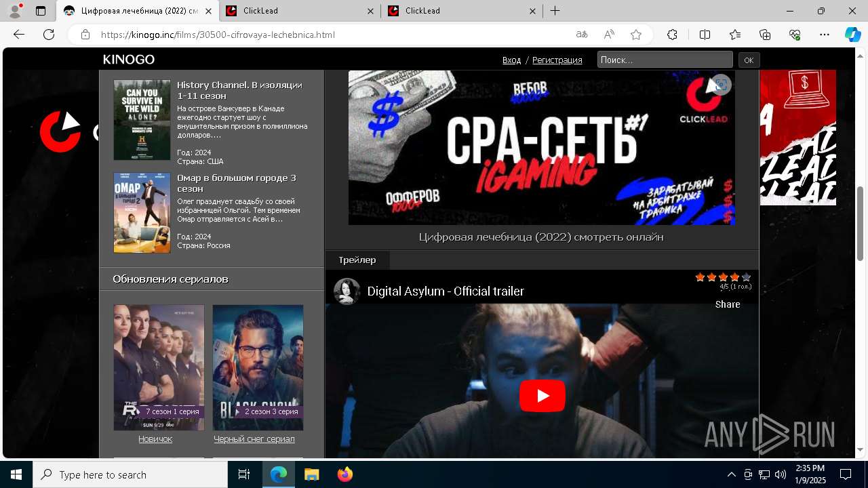Open File Explorer from taskbar
The height and width of the screenshot is (488, 868).
(x=311, y=474)
